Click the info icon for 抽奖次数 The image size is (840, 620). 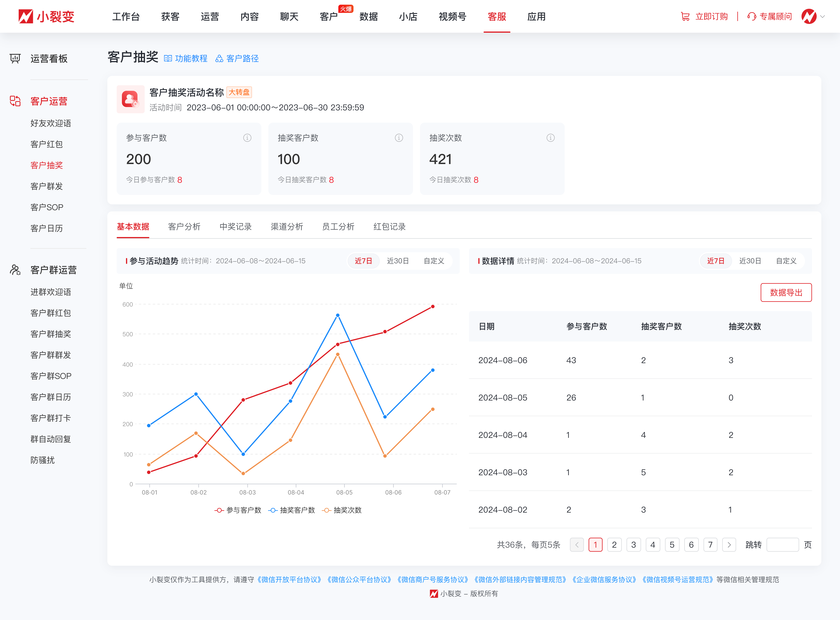point(550,138)
